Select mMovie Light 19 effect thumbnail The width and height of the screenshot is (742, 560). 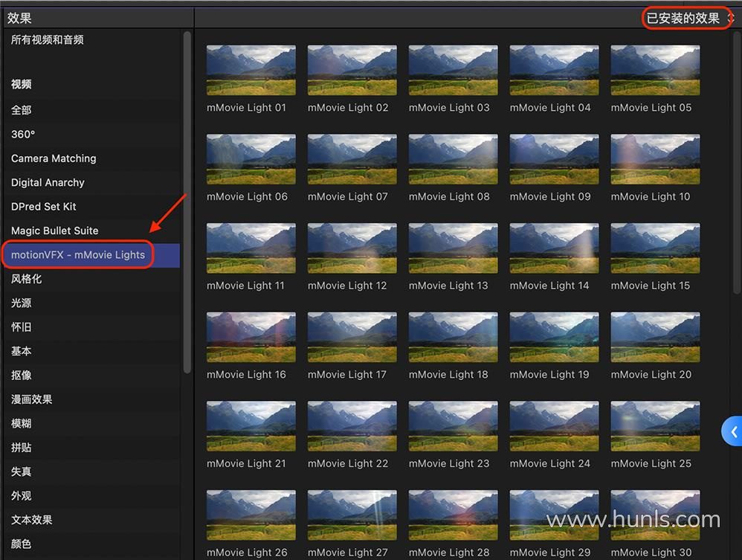pyautogui.click(x=554, y=337)
